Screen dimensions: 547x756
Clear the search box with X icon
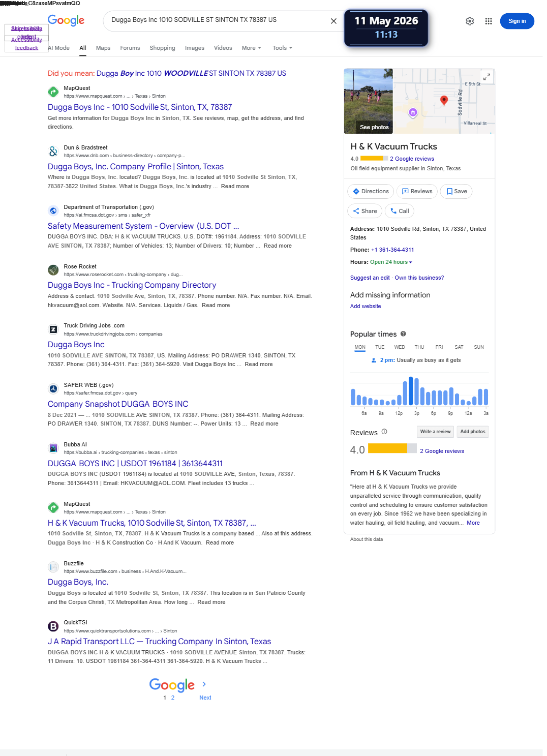[333, 21]
